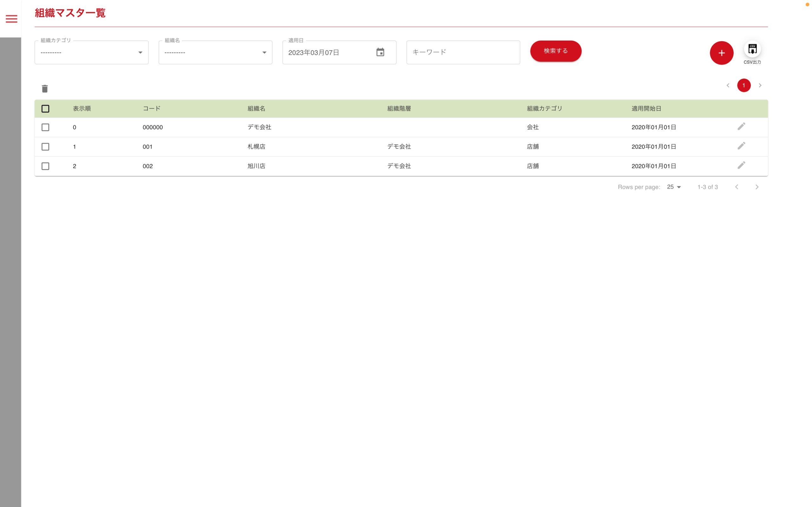Screen dimensions: 812x507
Task: Click footer next page arrow
Action: tap(756, 187)
